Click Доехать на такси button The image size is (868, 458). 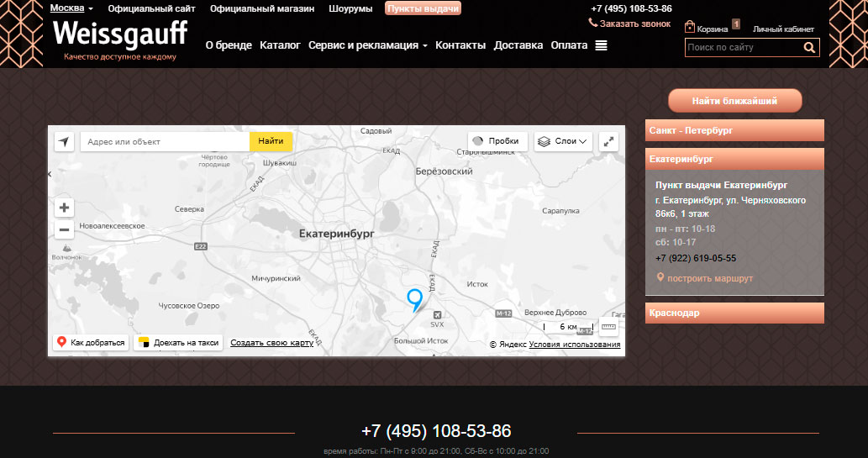[x=178, y=343]
